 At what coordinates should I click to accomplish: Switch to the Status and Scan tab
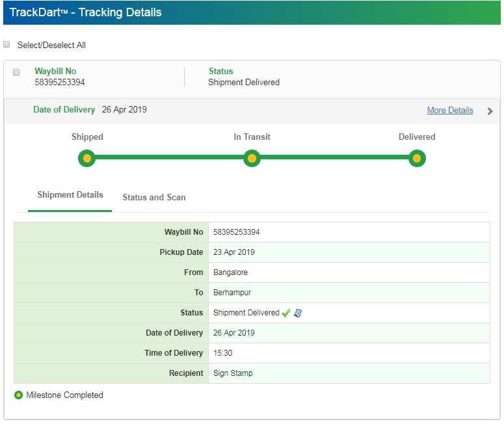154,197
